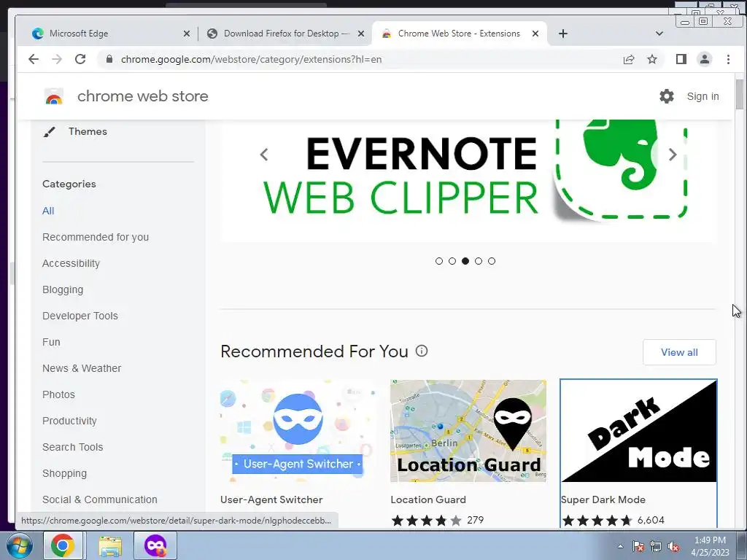747x560 pixels.
Task: Select first carousel dot indicator
Action: pos(438,261)
